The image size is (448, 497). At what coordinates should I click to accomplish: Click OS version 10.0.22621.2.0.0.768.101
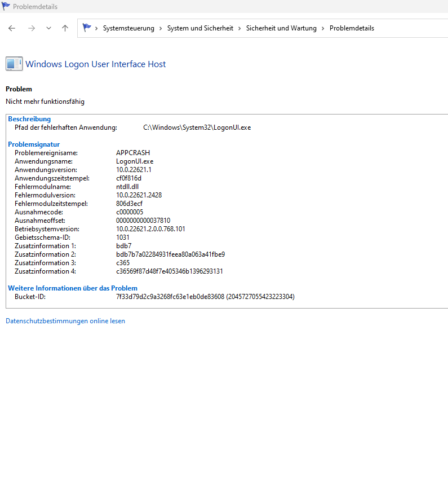click(150, 229)
